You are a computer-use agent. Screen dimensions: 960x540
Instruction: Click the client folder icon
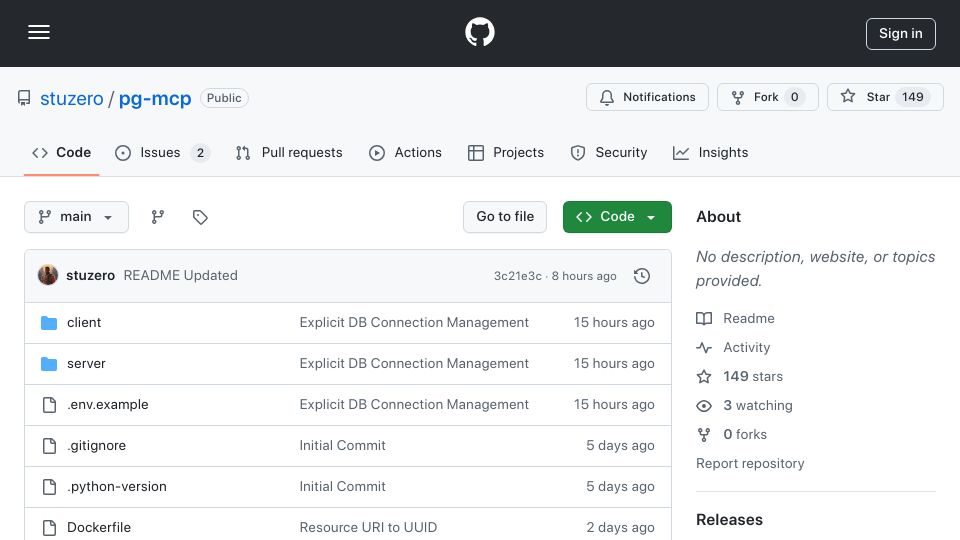tap(49, 323)
